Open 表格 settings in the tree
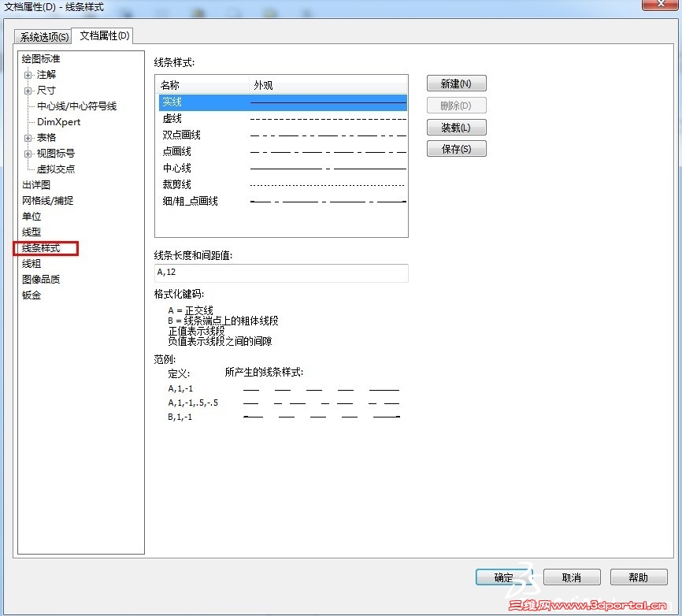682x616 pixels. (46, 138)
